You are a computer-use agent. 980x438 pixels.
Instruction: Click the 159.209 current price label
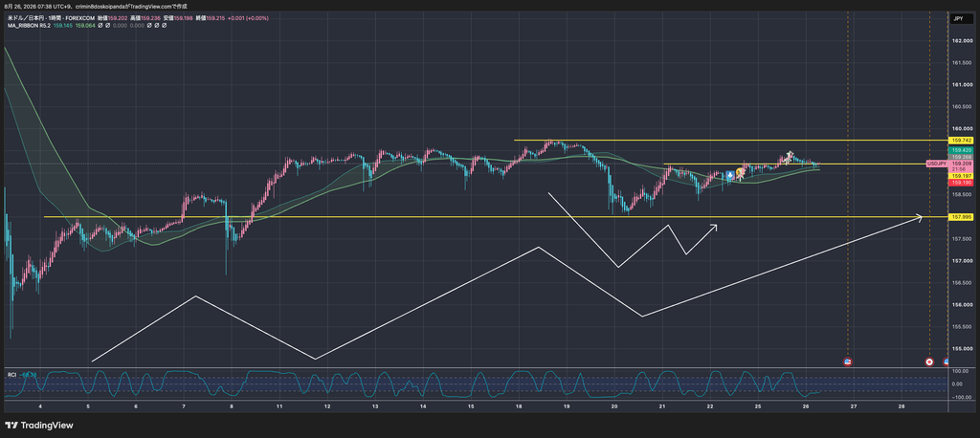[x=961, y=164]
